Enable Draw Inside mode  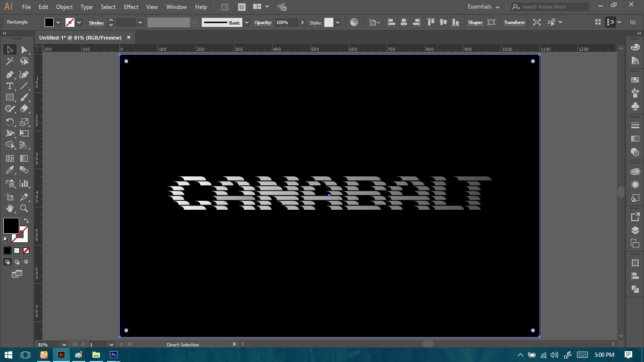click(26, 262)
